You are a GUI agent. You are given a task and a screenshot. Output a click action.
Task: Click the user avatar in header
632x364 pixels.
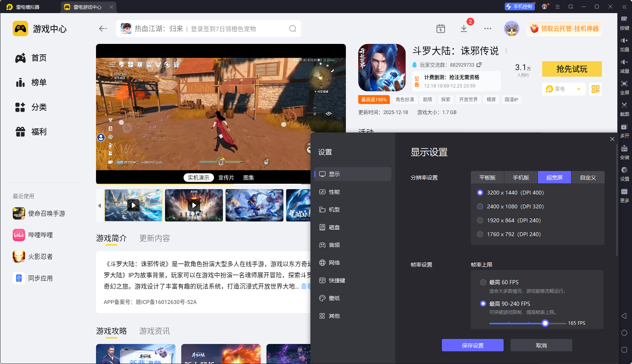pos(512,29)
